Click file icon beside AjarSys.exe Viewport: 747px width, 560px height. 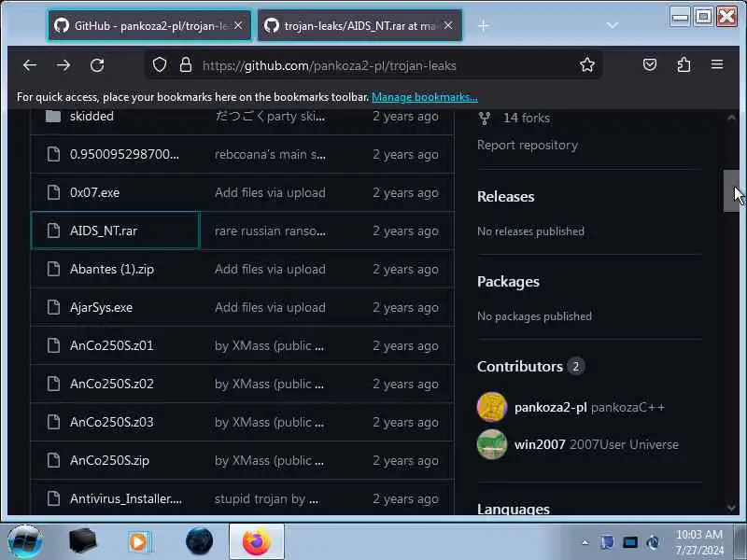point(53,307)
